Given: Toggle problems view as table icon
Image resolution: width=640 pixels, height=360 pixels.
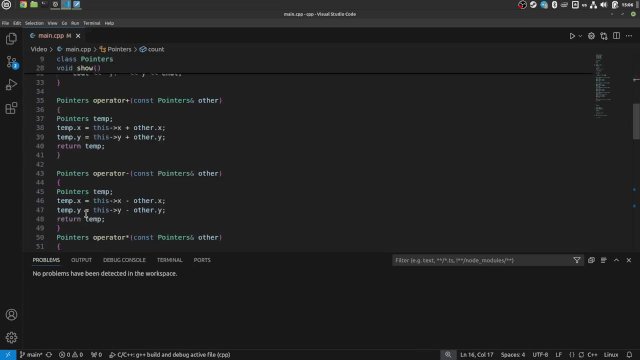Looking at the screenshot, I should pyautogui.click(x=604, y=260).
